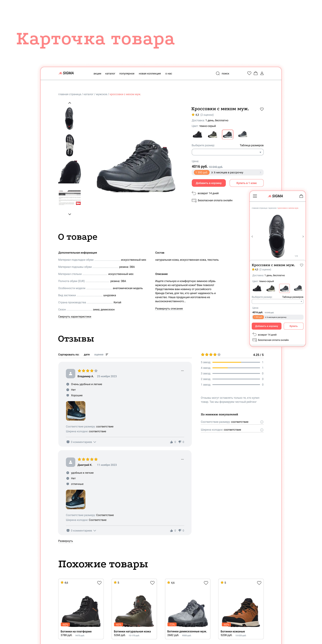This screenshot has width=322, height=644.
Task: Select the sole view thumbnail image
Action: coord(70,145)
